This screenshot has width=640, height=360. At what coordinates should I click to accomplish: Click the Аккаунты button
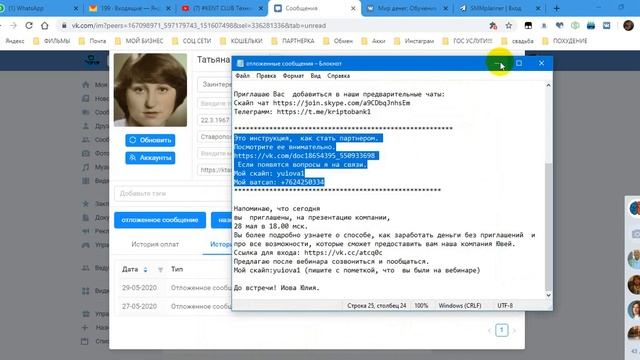(150, 158)
